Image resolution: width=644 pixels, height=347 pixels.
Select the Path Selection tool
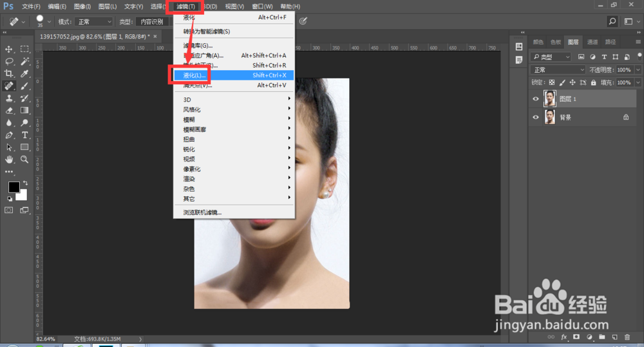(8, 147)
